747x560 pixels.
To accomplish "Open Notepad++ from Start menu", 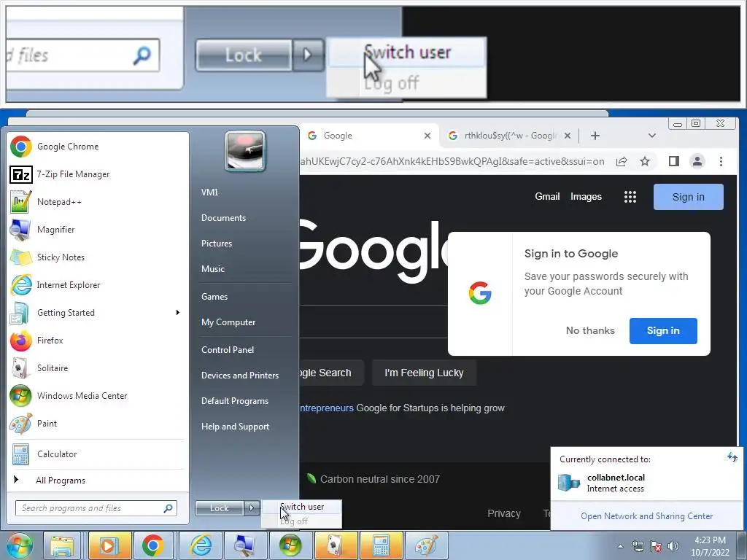I will click(97, 202).
